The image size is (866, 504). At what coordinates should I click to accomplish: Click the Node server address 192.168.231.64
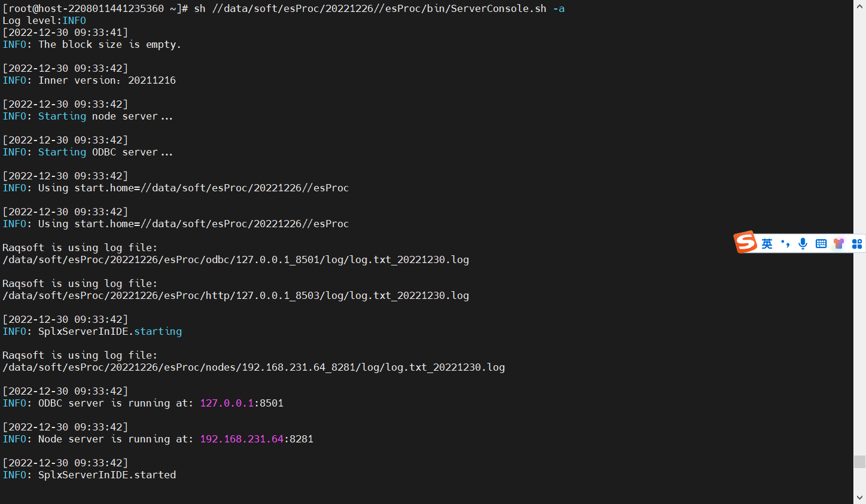(x=242, y=439)
